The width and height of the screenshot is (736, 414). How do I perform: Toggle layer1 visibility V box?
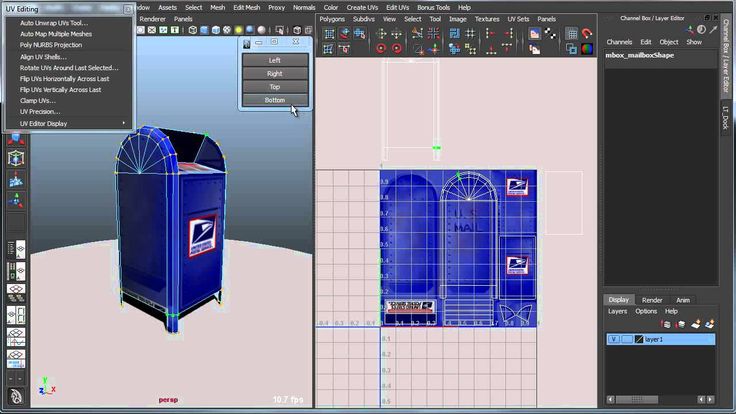pyautogui.click(x=613, y=339)
